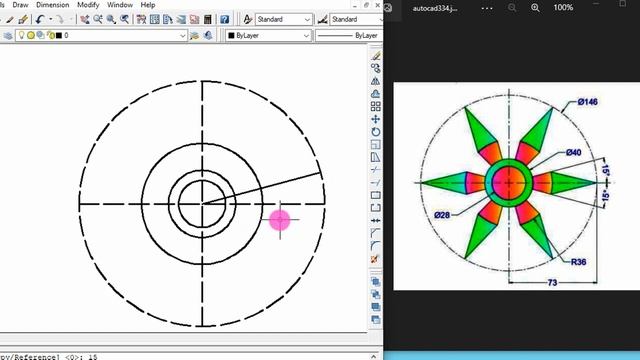The width and height of the screenshot is (640, 360).
Task: Select the Rotate tool
Action: pos(376,131)
